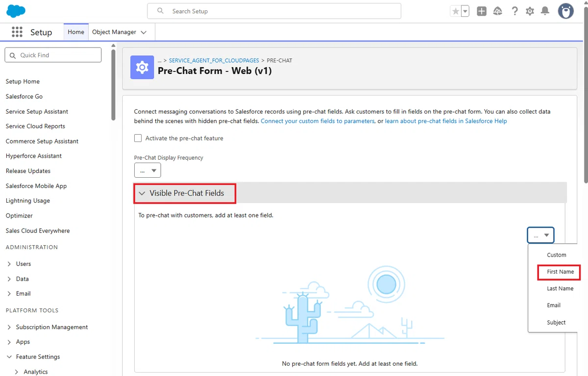588x376 pixels.
Task: Choose Custom from the field menu
Action: [557, 255]
